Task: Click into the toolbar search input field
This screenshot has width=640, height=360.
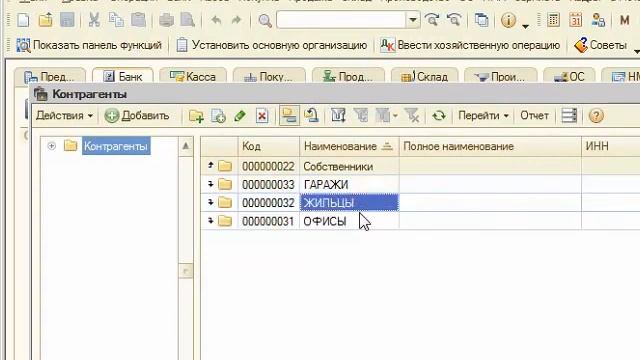Action: [341, 20]
